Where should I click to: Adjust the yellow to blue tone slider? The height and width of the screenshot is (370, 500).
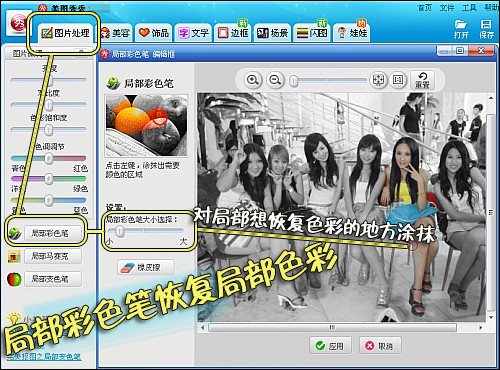click(x=49, y=200)
